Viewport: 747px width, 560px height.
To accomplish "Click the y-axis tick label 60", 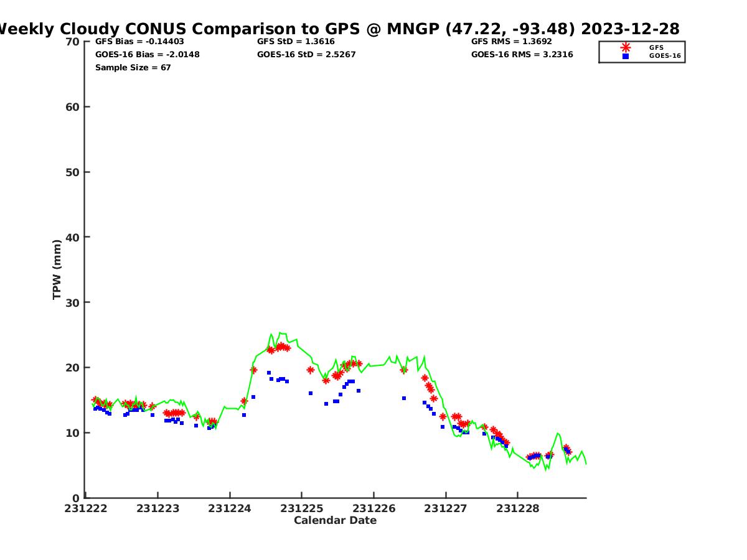I will coord(73,107).
